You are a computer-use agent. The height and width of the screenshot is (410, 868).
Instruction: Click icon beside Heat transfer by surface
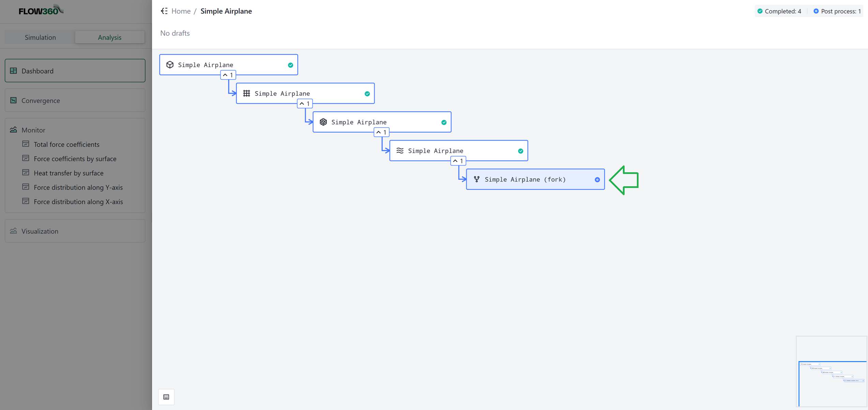(x=26, y=173)
